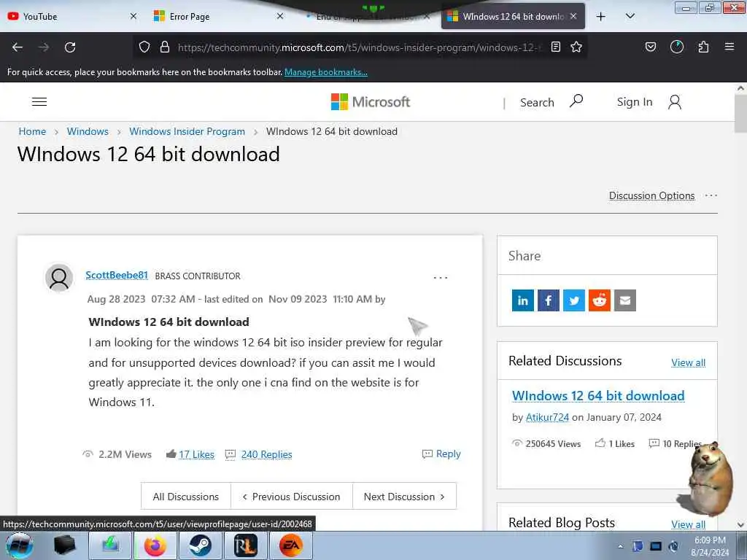Click the padlock site security icon
747x560 pixels.
(x=165, y=47)
